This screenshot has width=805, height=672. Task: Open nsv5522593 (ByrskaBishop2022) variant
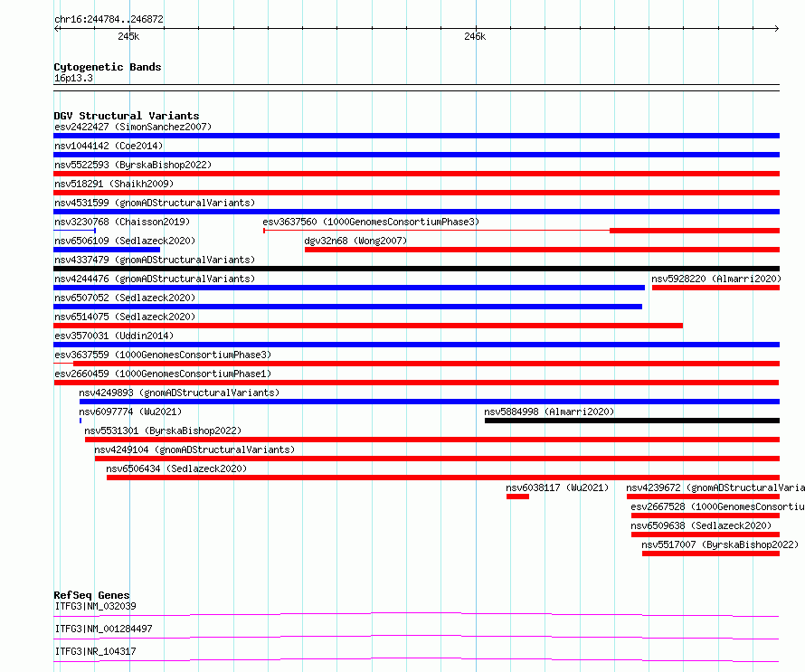pyautogui.click(x=133, y=165)
